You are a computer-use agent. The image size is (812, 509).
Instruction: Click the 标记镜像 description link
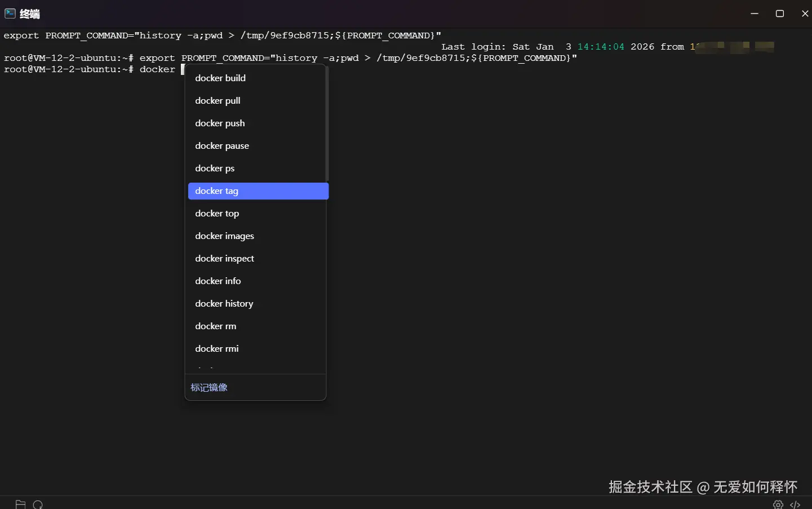(209, 388)
